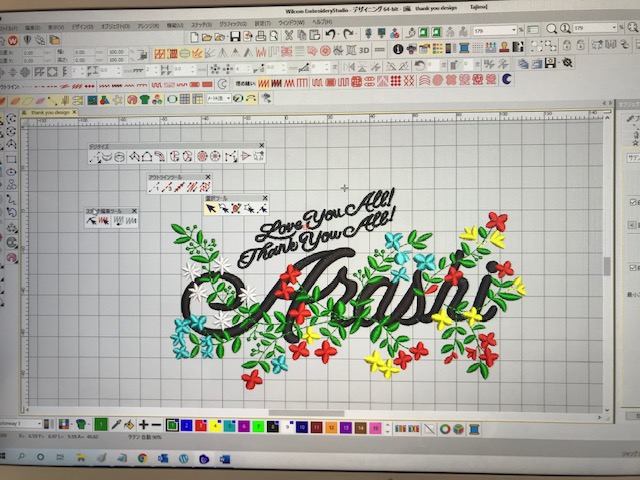Click the paint bucket fill color icon
This screenshot has width=640, height=480.
[129, 425]
